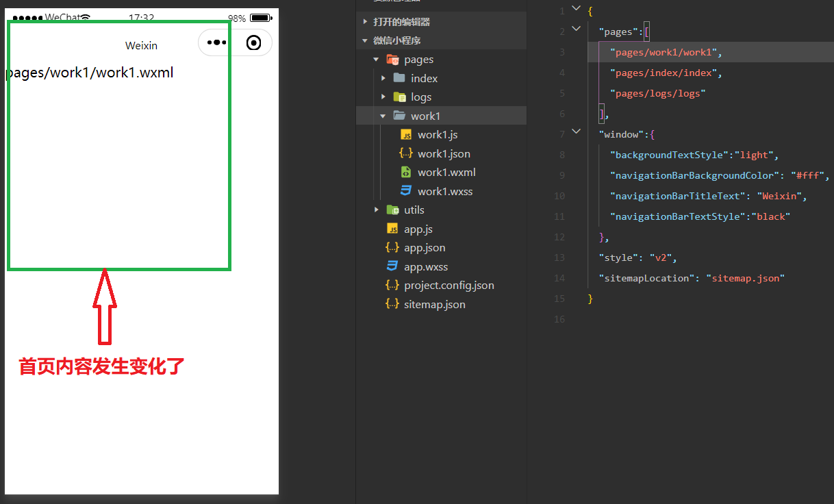834x504 pixels.
Task: Expand the index folder arrow
Action: (383, 78)
